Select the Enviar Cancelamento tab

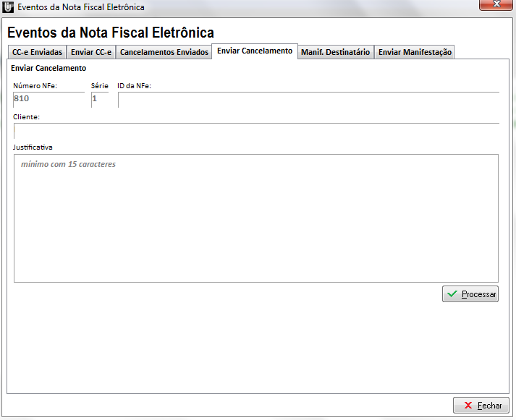(x=255, y=51)
